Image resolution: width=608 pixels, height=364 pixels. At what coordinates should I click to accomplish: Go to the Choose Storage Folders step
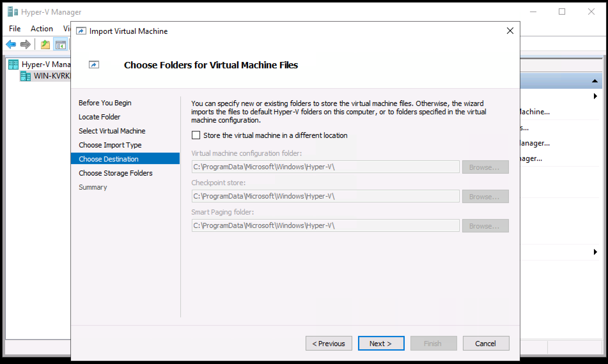click(115, 173)
